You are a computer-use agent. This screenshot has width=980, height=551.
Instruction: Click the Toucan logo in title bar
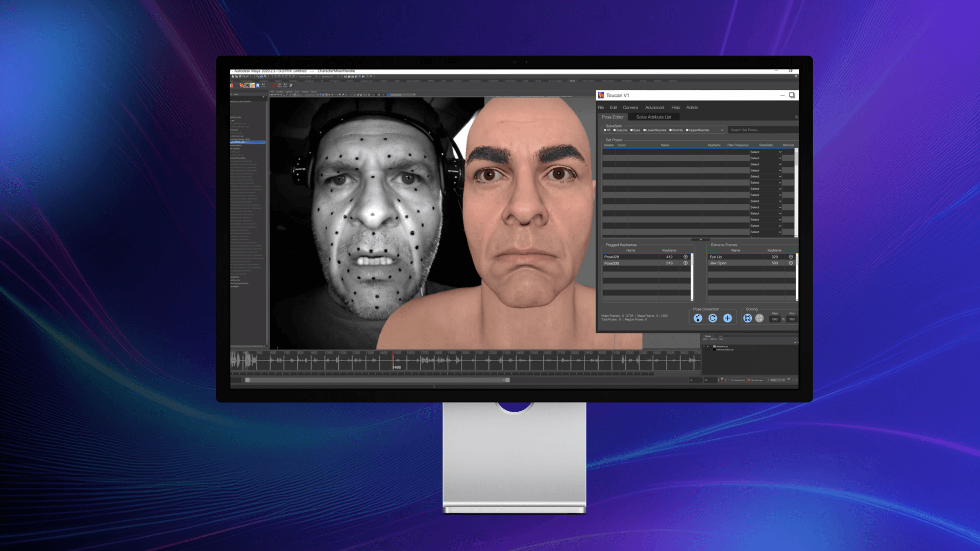coord(601,95)
